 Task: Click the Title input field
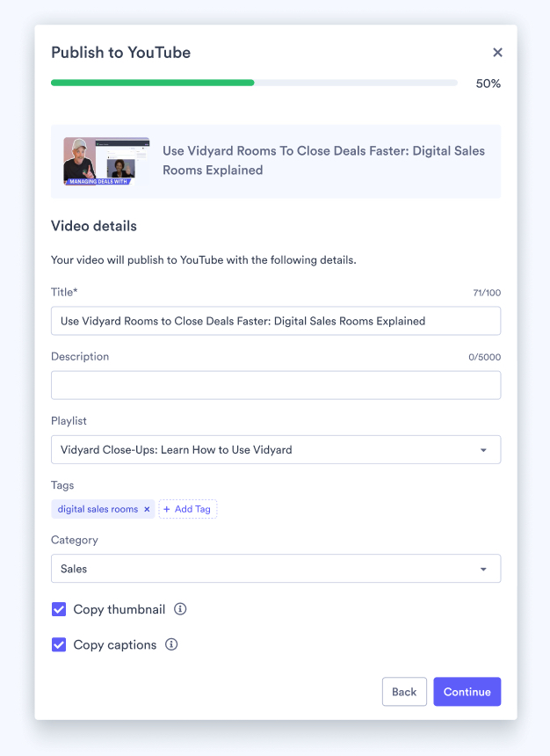[x=276, y=321]
